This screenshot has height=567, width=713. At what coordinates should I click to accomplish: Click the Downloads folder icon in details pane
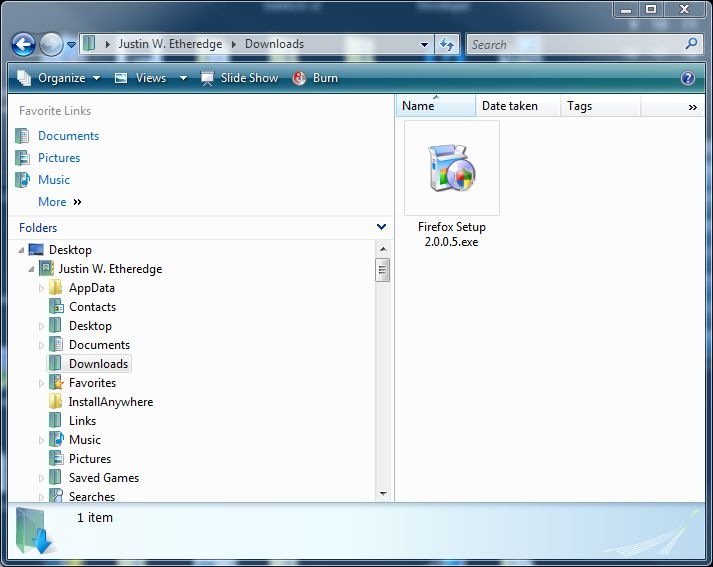click(x=34, y=531)
